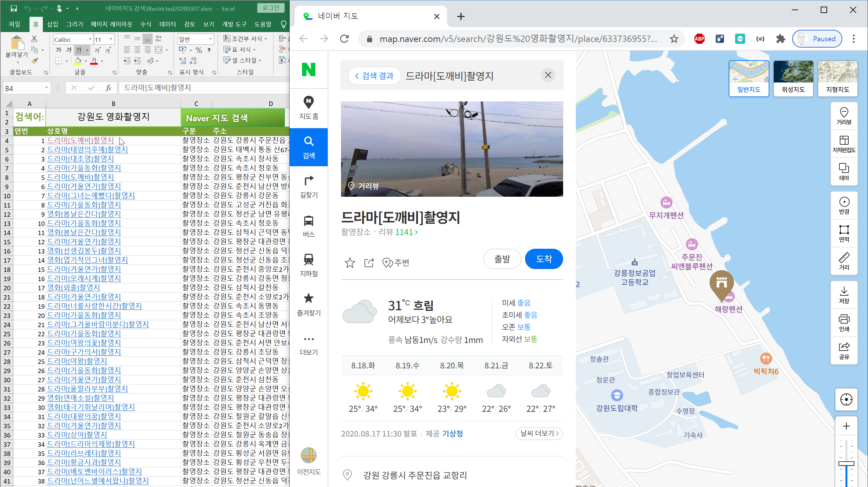Screen dimensions: 868x487
Task: Click the share icon beside 주변
Action: [369, 263]
